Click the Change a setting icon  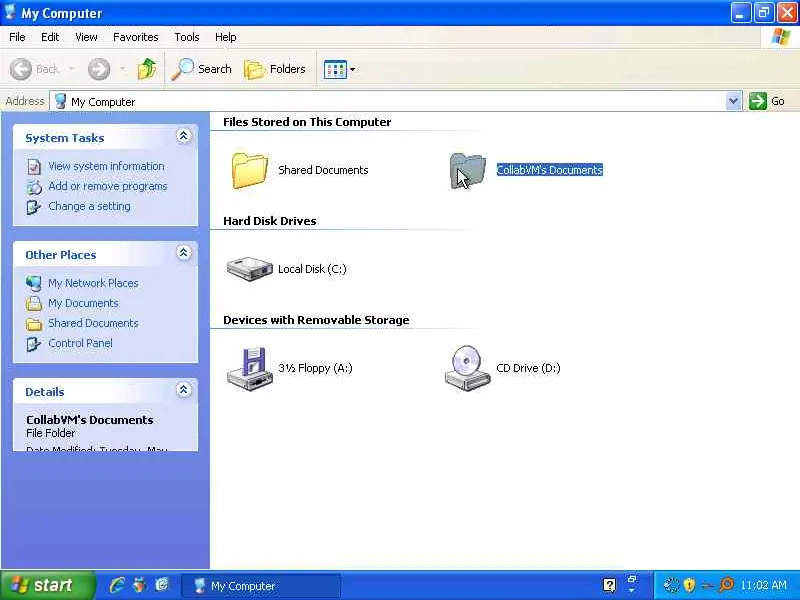point(34,207)
